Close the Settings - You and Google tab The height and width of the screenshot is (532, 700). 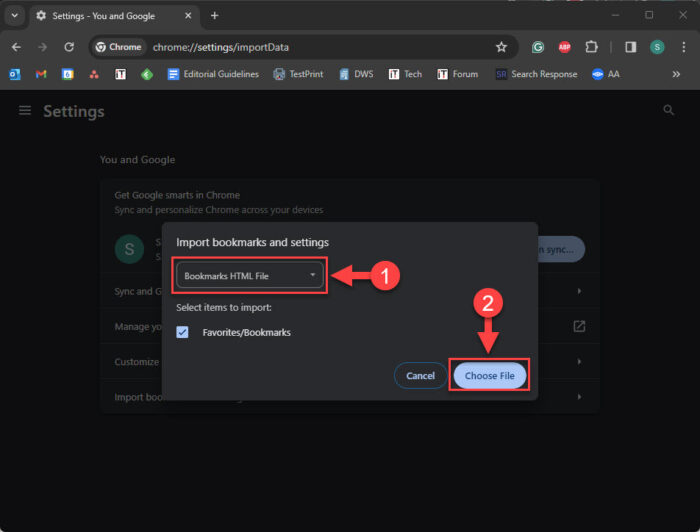(x=188, y=16)
